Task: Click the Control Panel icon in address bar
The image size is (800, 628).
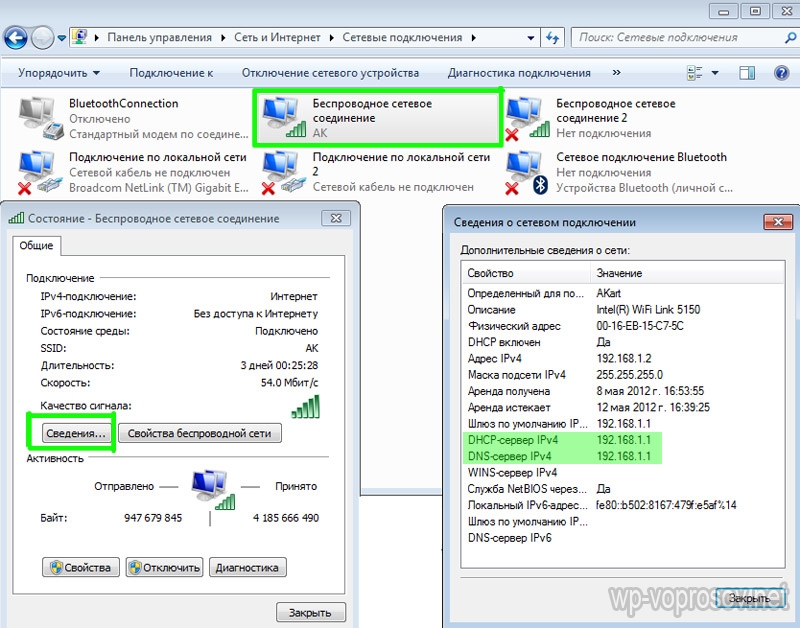Action: pos(80,37)
